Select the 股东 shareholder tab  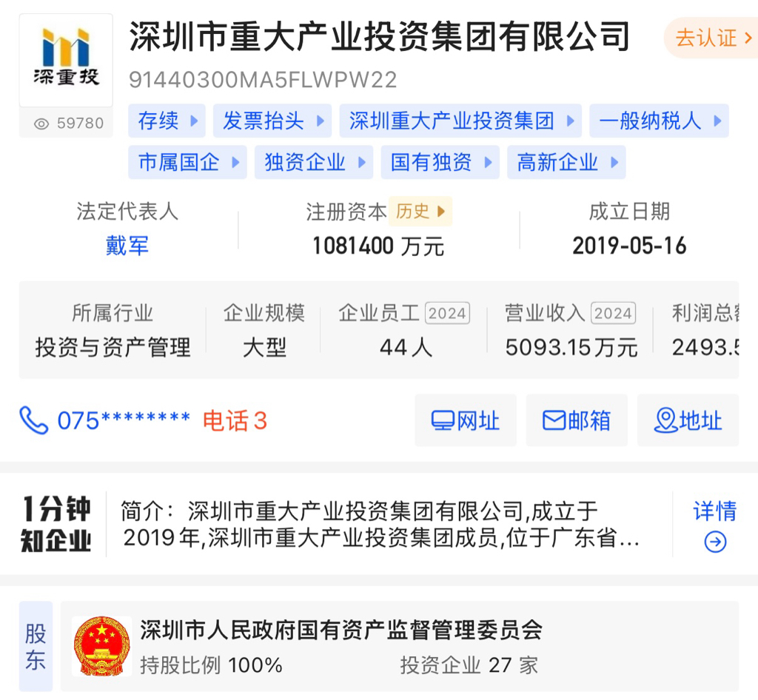pos(36,647)
